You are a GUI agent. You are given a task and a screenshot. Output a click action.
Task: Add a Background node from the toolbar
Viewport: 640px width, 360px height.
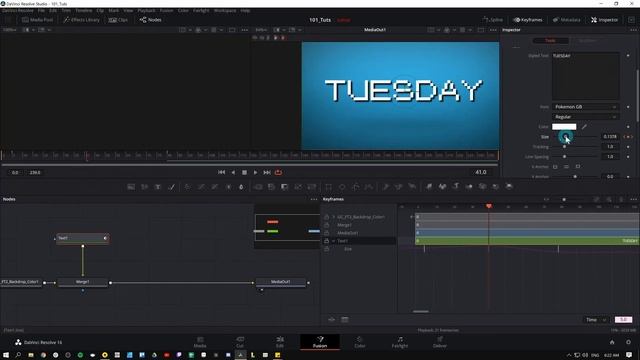(x=131, y=187)
